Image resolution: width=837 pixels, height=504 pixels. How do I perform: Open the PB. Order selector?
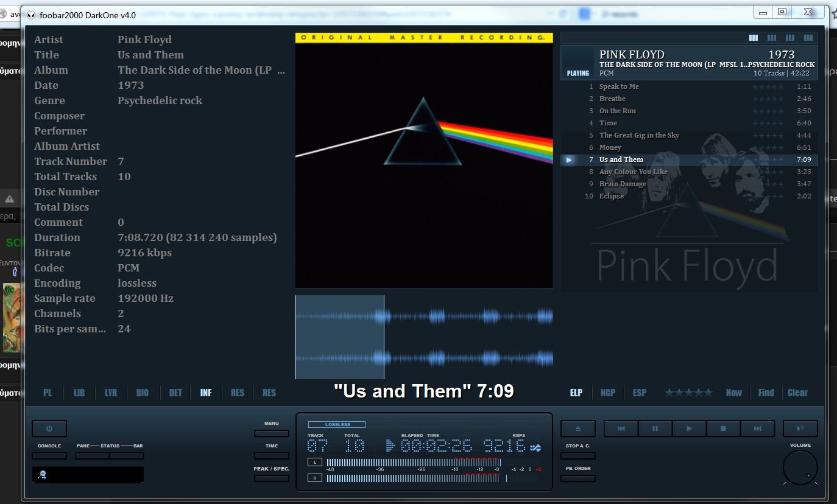click(x=577, y=478)
